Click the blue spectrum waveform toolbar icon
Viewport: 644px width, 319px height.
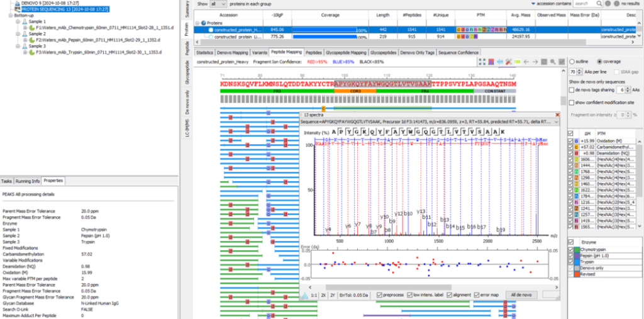(x=501, y=62)
